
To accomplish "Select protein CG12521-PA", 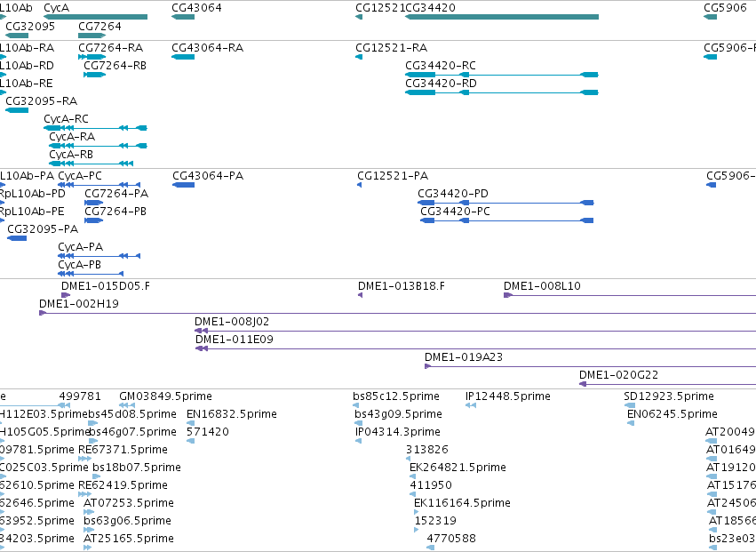I will pos(393,176).
